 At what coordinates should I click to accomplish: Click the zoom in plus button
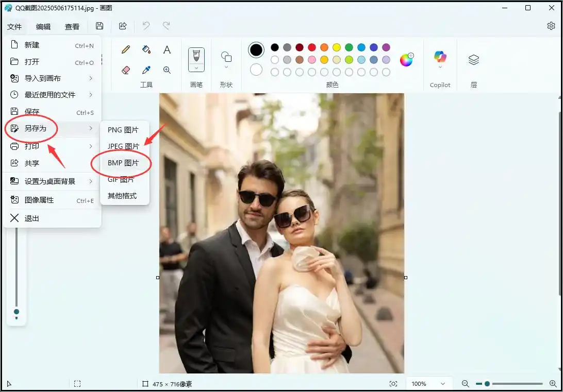coord(553,384)
